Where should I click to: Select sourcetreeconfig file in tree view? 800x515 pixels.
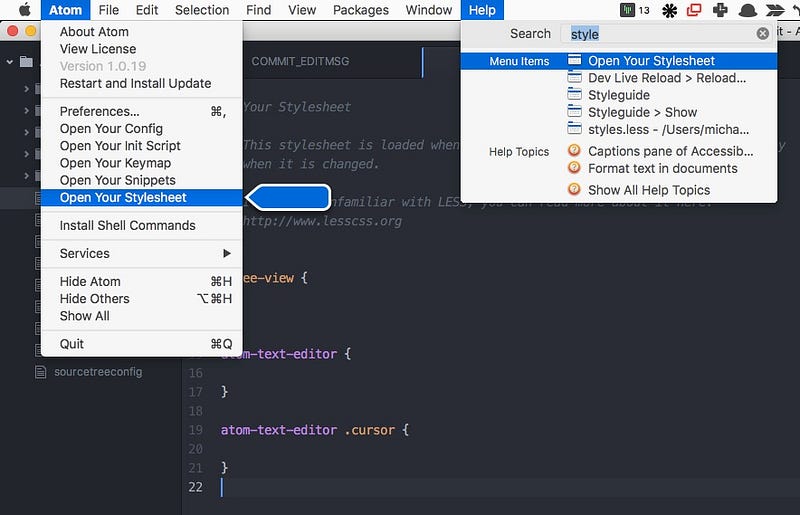(x=98, y=372)
